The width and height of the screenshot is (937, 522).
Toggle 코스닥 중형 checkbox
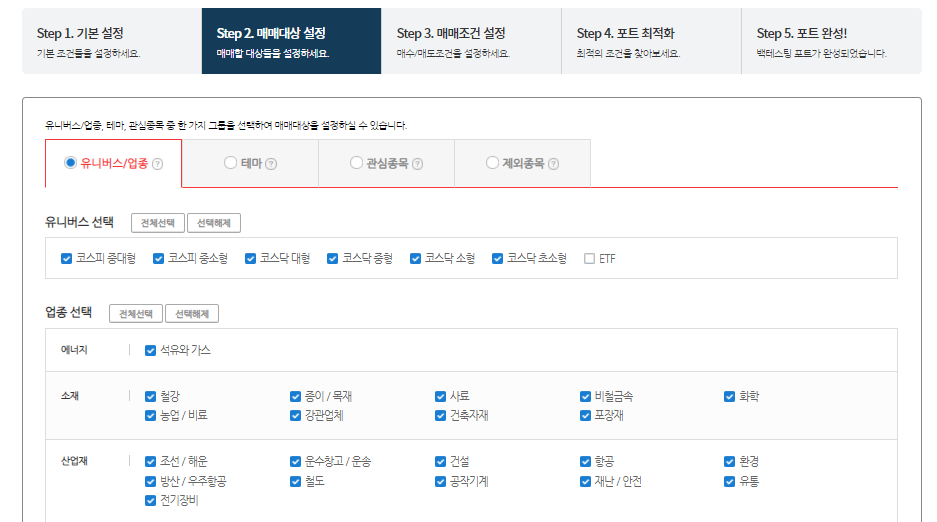(x=333, y=259)
